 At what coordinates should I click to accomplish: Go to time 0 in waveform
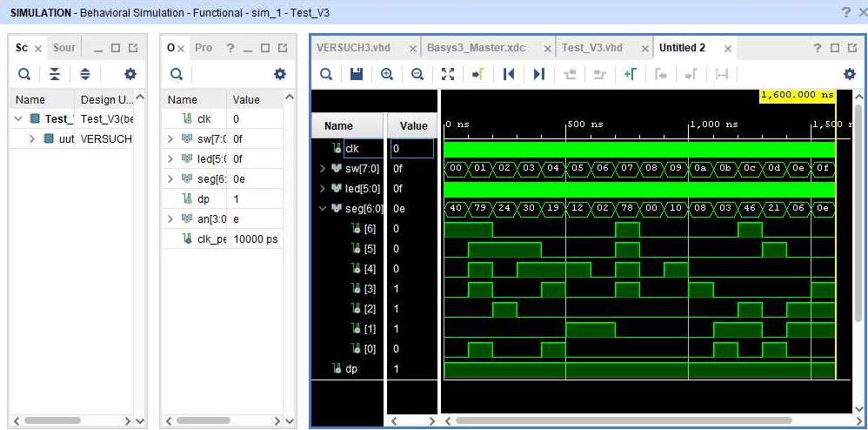point(509,74)
